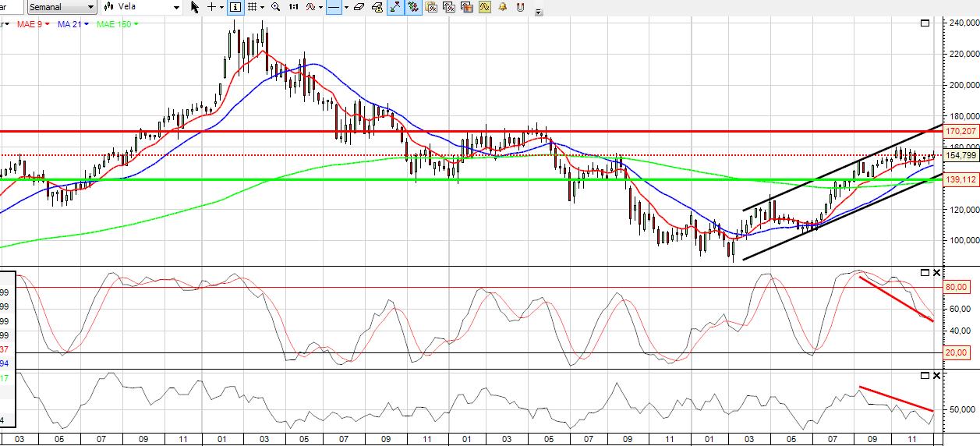The height and width of the screenshot is (446, 980).
Task: Expand the toolbar overflow arrow
Action: 539,12
